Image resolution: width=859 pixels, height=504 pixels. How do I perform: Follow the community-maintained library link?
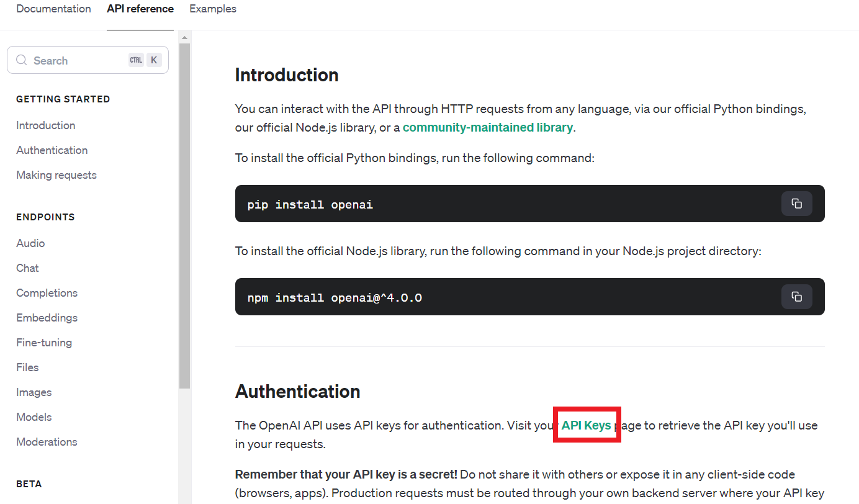pos(488,127)
